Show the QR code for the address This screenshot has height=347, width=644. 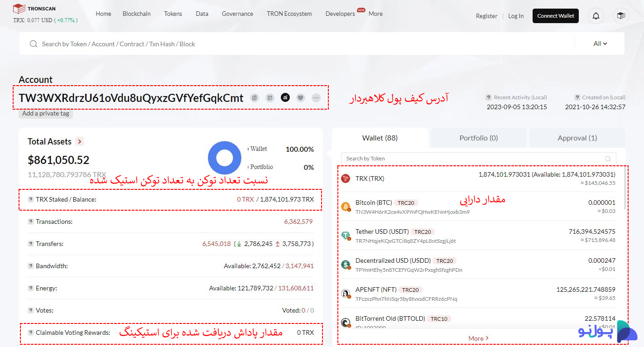point(270,97)
